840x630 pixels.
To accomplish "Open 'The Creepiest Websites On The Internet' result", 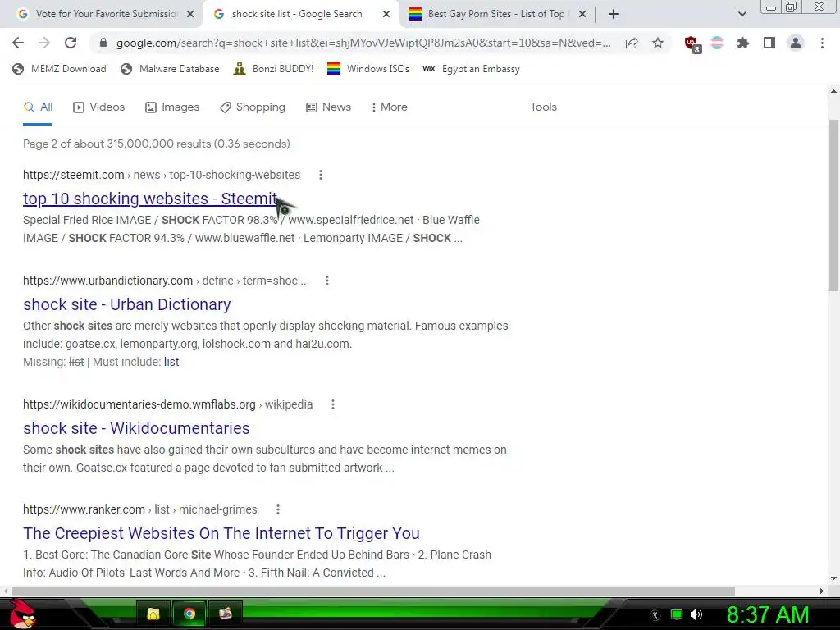I will pyautogui.click(x=221, y=533).
